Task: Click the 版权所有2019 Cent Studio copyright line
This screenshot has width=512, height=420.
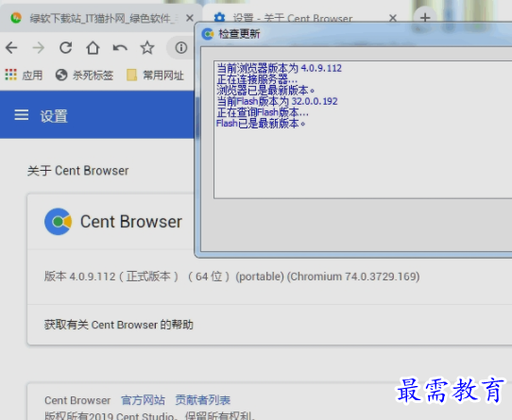Action: [149, 415]
